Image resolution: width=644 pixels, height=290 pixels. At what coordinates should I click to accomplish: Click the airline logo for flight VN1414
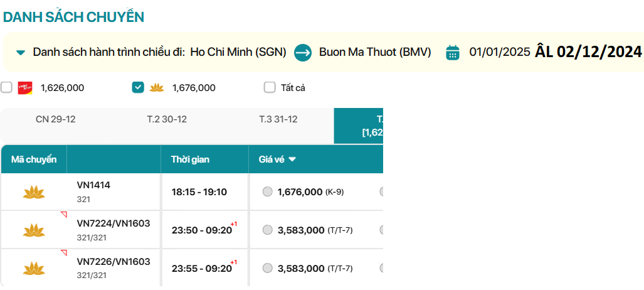34,192
